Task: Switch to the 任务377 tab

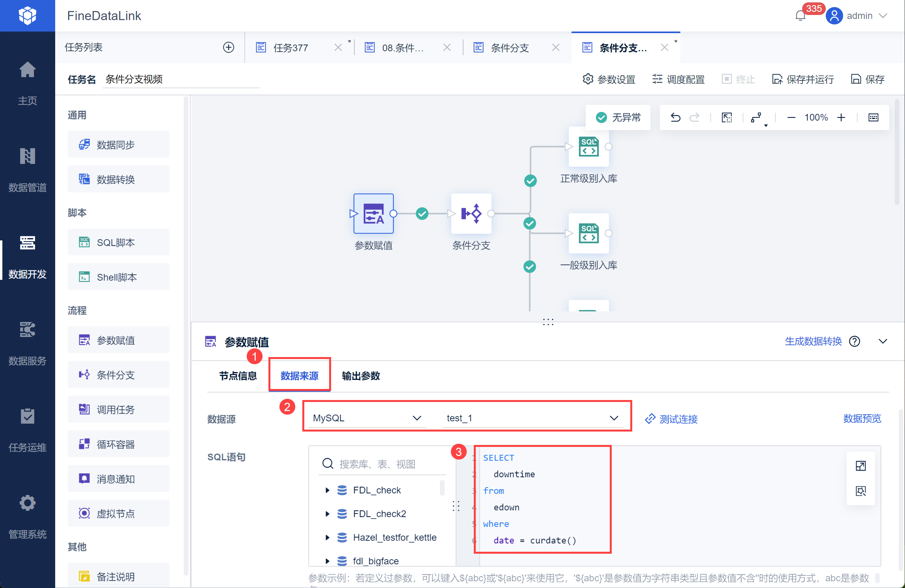Action: pos(291,48)
